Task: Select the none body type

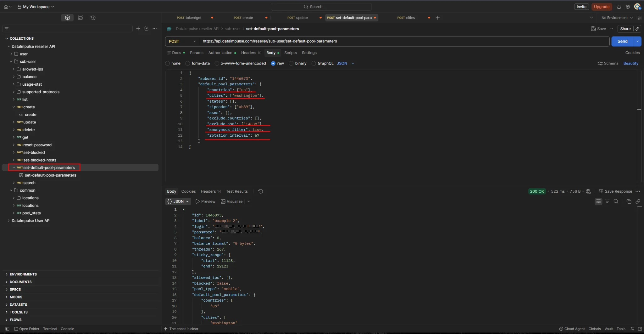Action: (x=168, y=63)
